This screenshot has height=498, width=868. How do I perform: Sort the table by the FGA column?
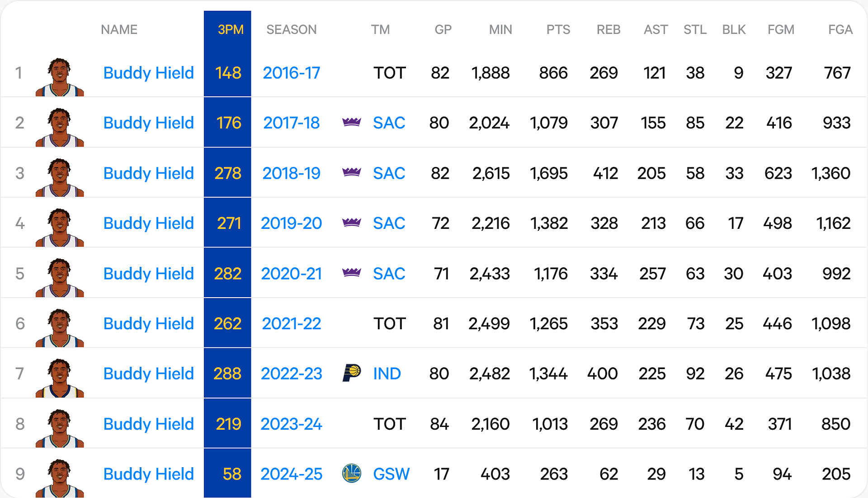coord(840,29)
